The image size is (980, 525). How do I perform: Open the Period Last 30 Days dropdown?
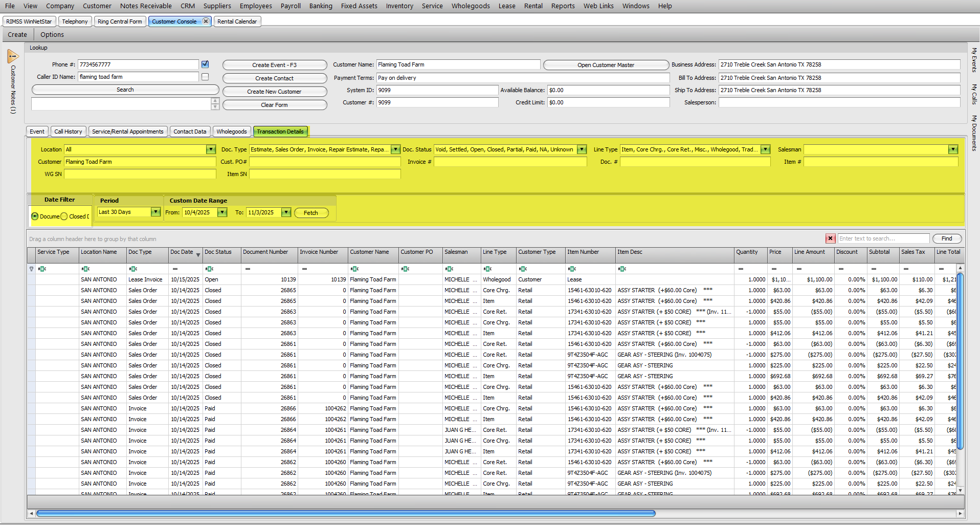coord(155,212)
